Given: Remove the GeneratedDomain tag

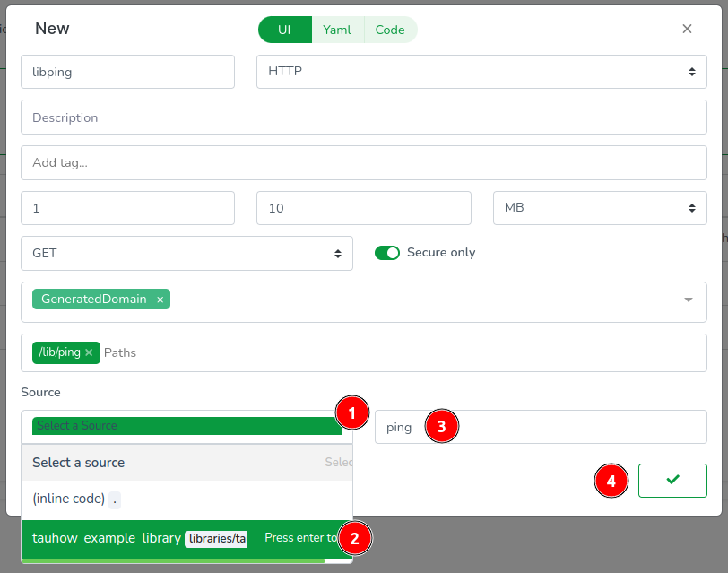Looking at the screenshot, I should 160,300.
